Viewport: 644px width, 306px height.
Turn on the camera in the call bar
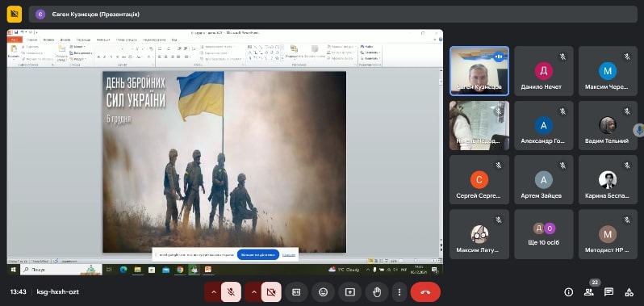point(271,292)
